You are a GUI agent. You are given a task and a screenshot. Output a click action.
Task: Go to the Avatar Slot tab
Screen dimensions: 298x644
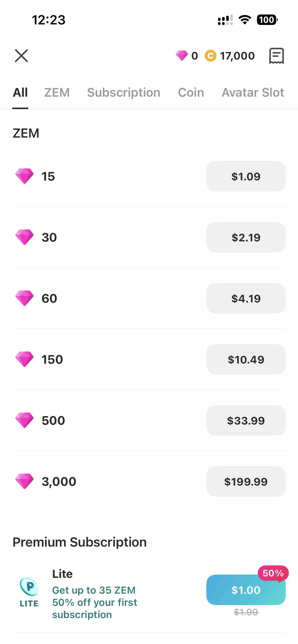click(253, 93)
